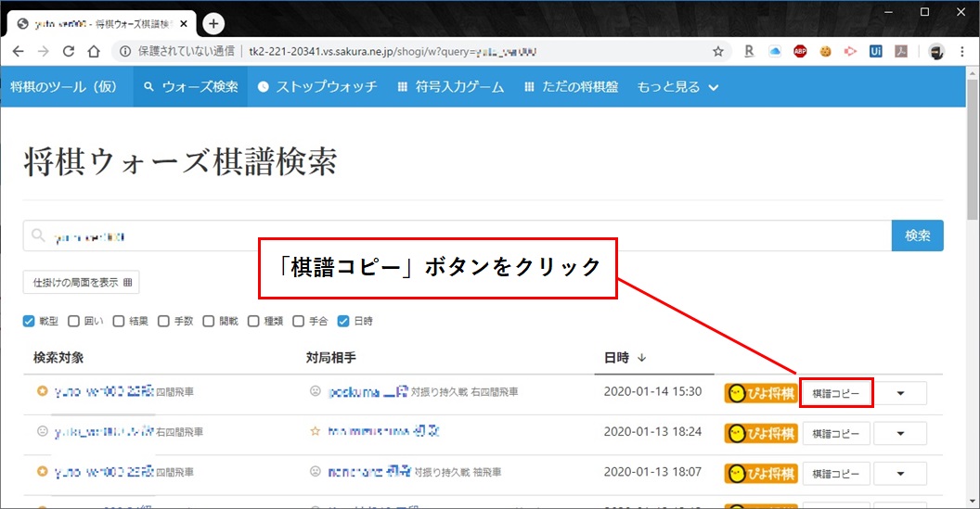This screenshot has width=980, height=509.
Task: Click the red arrow extension icon
Action: point(850,52)
